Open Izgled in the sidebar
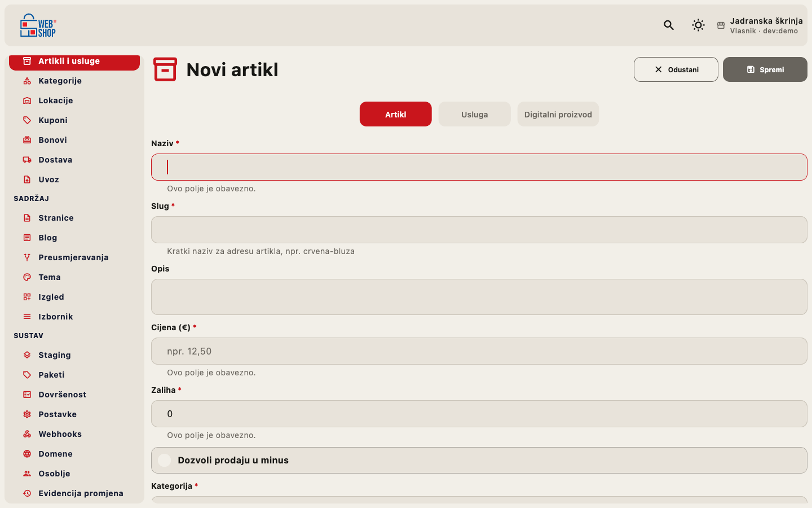The height and width of the screenshot is (508, 812). point(74,297)
